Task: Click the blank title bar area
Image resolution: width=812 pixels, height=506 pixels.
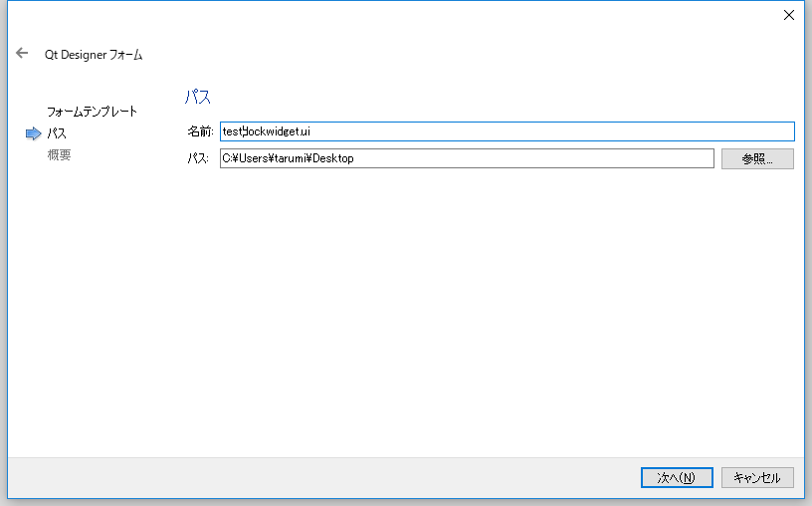Action: click(398, 15)
